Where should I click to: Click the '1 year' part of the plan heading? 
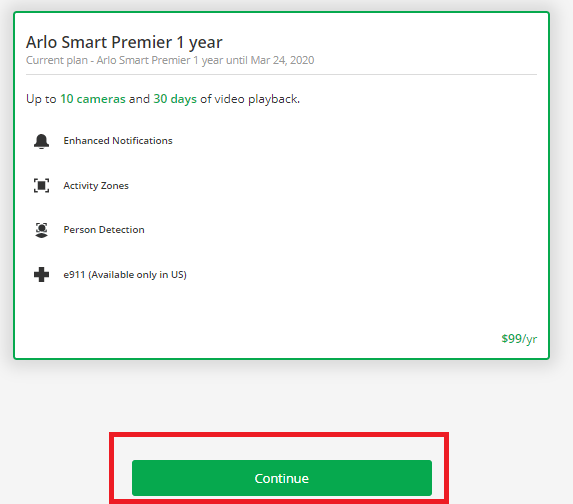tap(200, 42)
